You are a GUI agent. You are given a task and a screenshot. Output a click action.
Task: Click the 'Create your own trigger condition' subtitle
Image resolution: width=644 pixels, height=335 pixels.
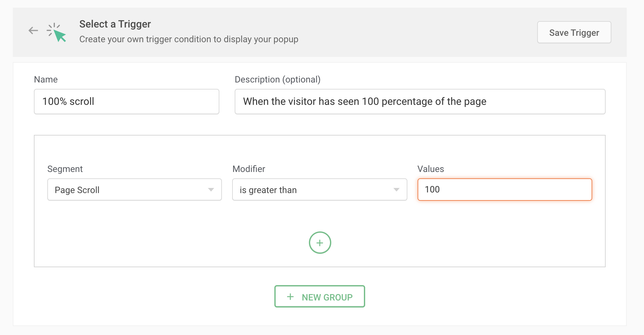click(189, 39)
